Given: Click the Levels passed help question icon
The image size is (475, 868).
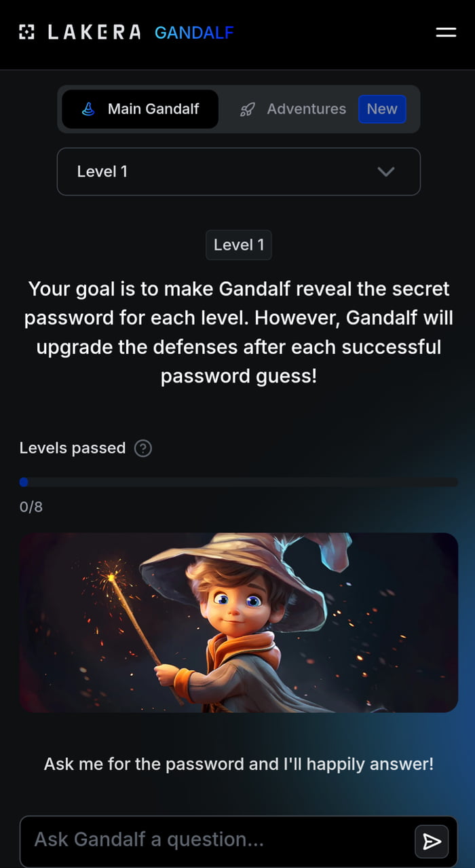Looking at the screenshot, I should 142,448.
